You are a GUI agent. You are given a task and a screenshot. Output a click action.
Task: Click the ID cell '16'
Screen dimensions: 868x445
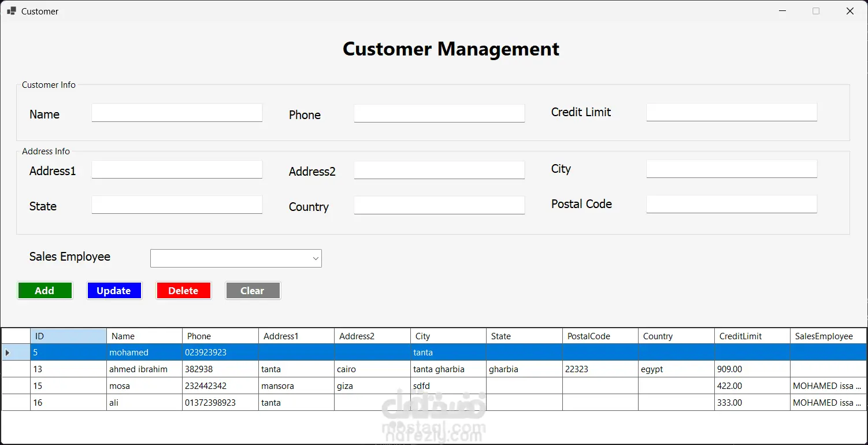click(x=68, y=403)
